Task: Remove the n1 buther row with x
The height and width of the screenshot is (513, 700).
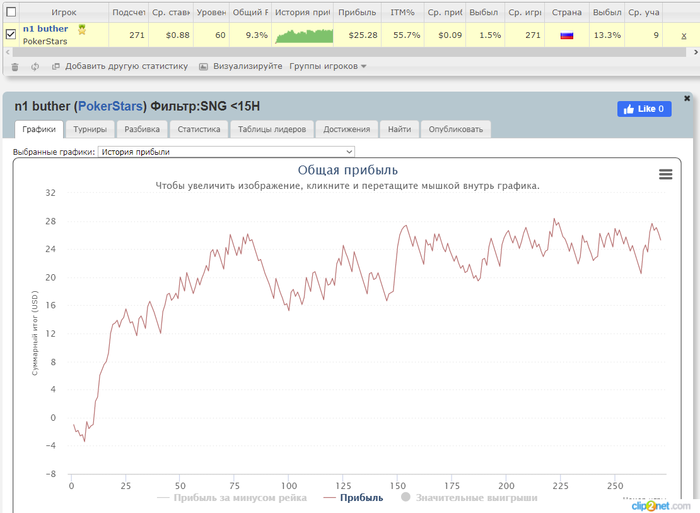Action: (683, 36)
